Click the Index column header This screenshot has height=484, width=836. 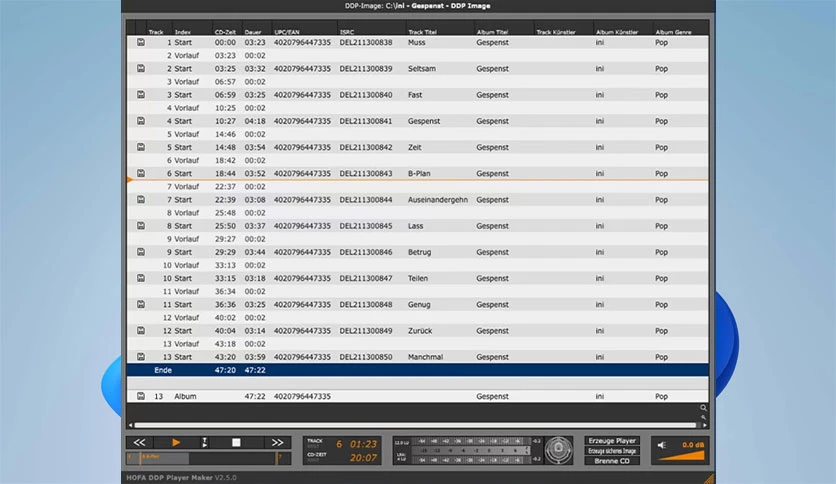182,32
